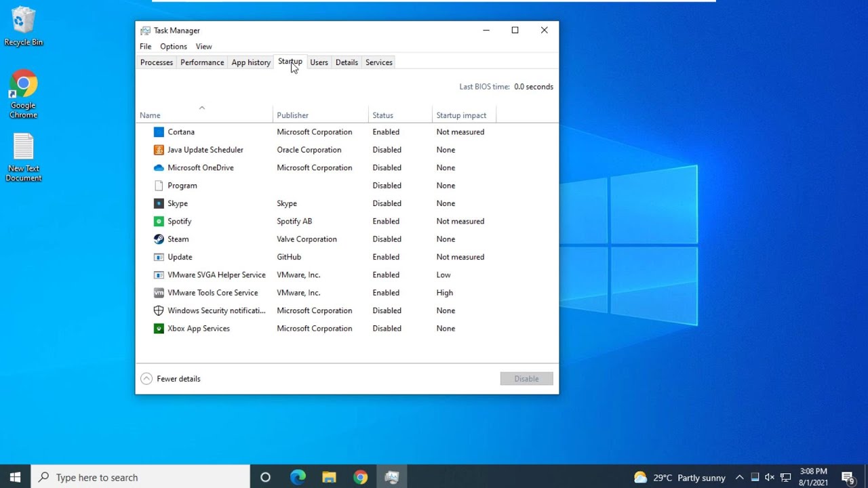Open the Options menu
This screenshot has height=488, width=868.
[174, 47]
